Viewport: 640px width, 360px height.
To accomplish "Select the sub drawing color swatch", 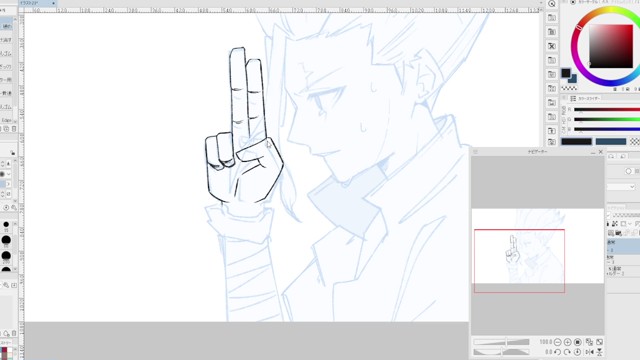I will [573, 79].
